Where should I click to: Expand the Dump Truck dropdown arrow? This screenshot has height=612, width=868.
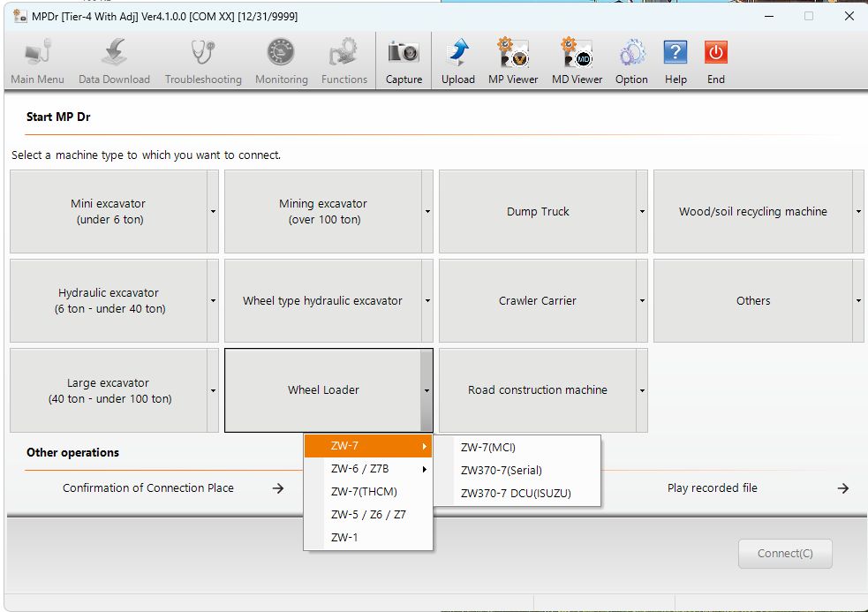pyautogui.click(x=642, y=212)
